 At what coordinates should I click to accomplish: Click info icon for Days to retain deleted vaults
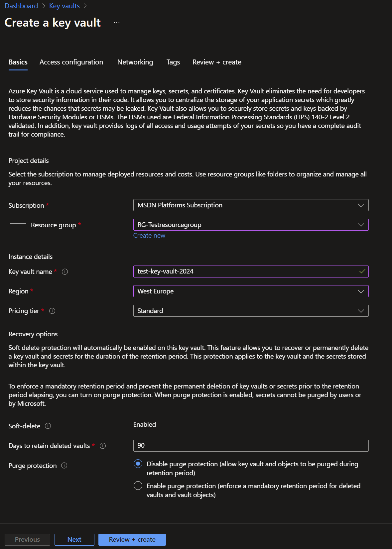103,446
